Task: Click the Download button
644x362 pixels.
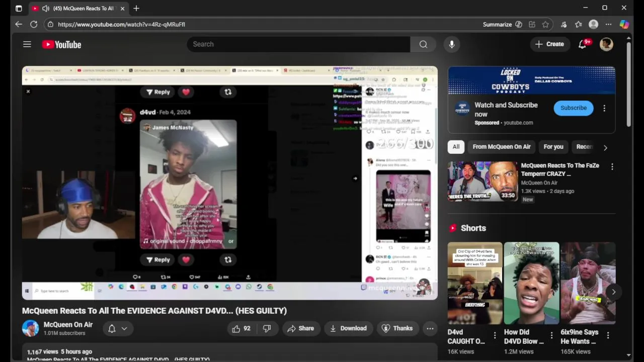Action: 348,328
